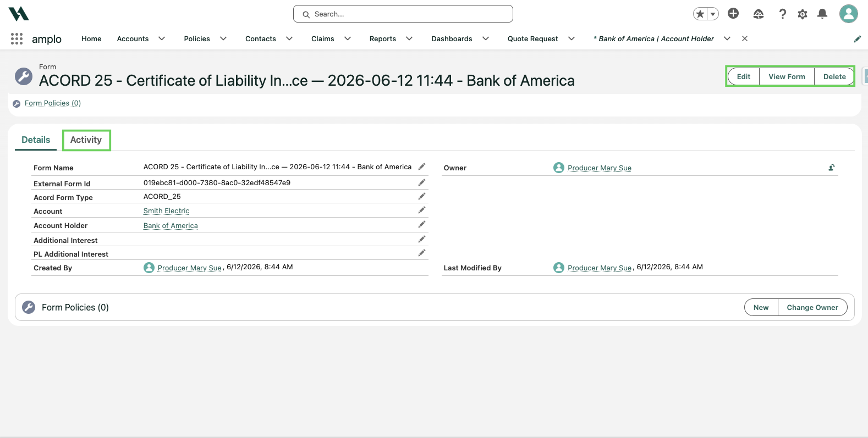Open the Policies tab

tap(197, 38)
